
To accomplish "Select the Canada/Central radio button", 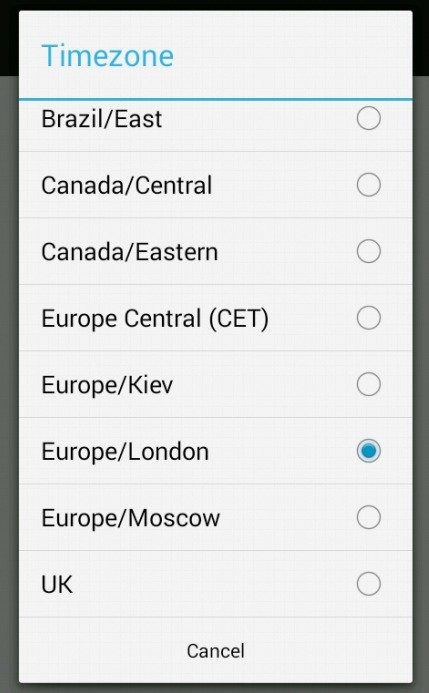I will click(368, 185).
